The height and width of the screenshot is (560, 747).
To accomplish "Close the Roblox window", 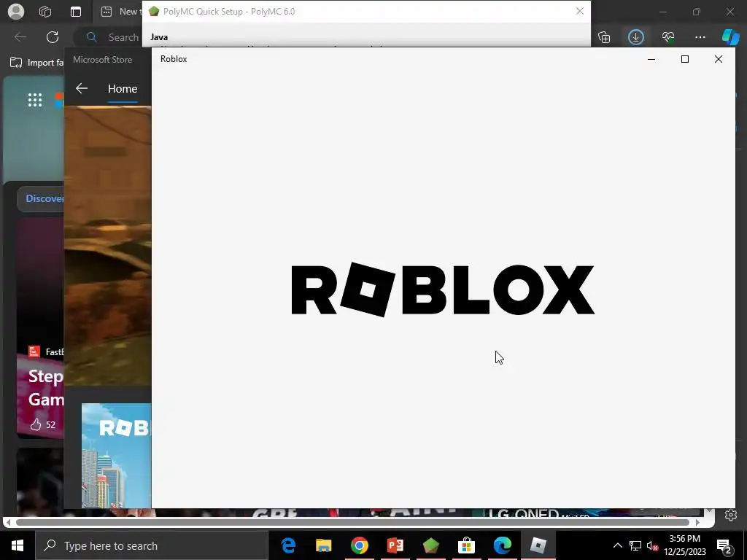I will pos(719,59).
